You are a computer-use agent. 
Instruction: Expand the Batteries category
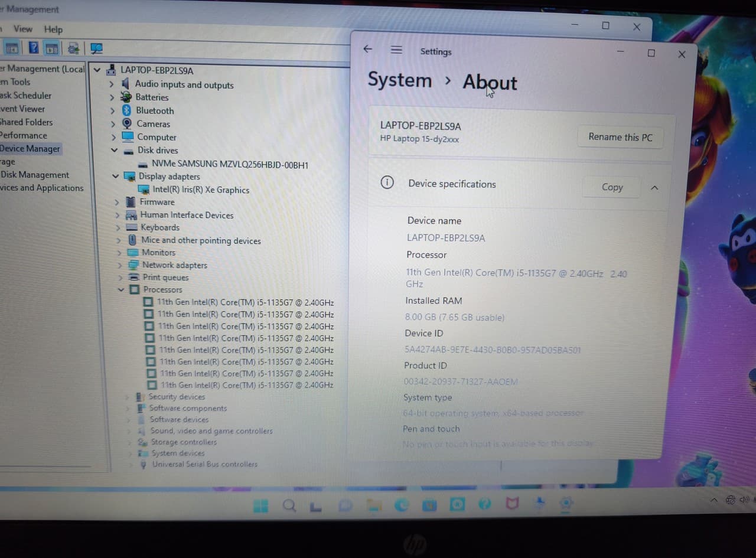coord(112,97)
